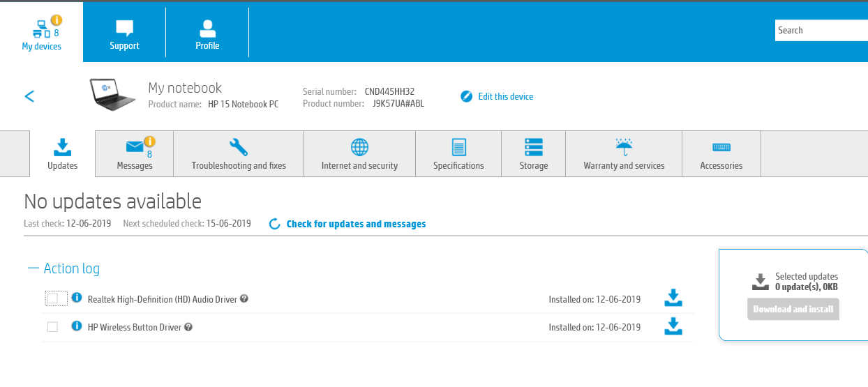Click info icon for Realtek Audio Driver

(x=77, y=298)
